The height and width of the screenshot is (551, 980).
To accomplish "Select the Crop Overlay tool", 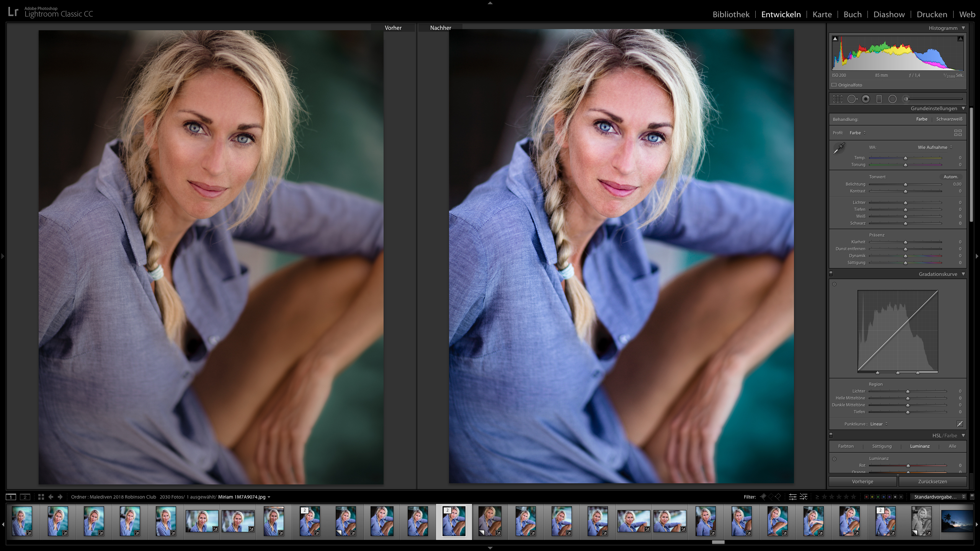I will click(838, 99).
